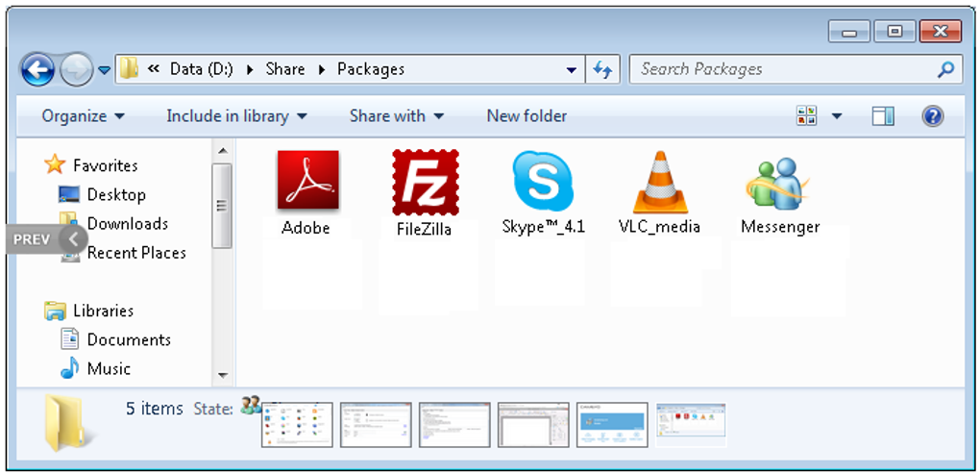Open Recent Places in navigation pane
The image size is (980, 474).
136,253
